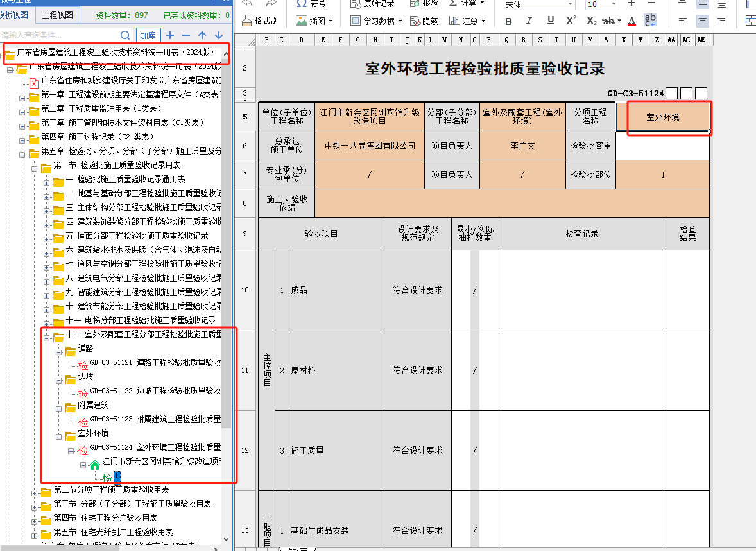Toggle italic formatting
Image resolution: width=756 pixels, height=551 pixels.
pos(529,21)
